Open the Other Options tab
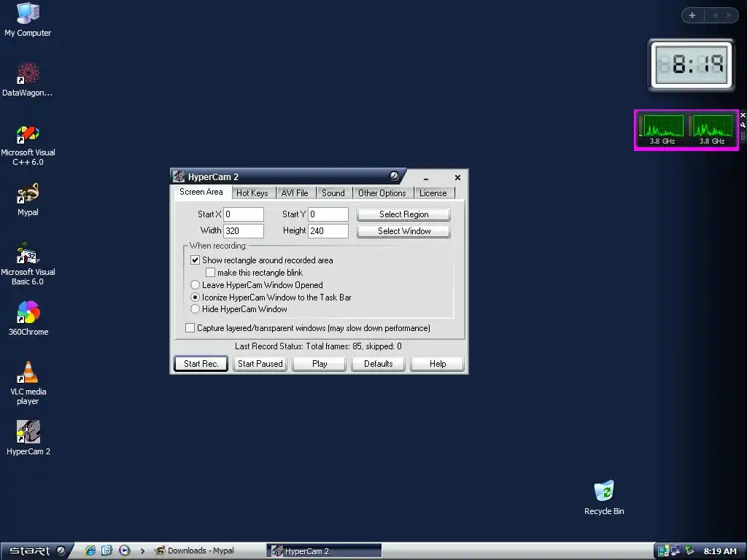 pyautogui.click(x=382, y=192)
